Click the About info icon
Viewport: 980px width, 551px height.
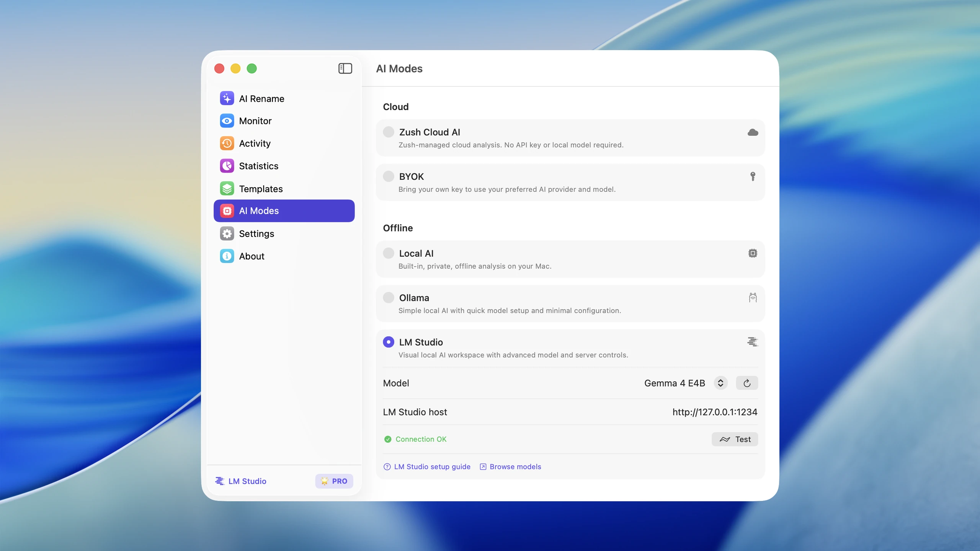click(227, 256)
